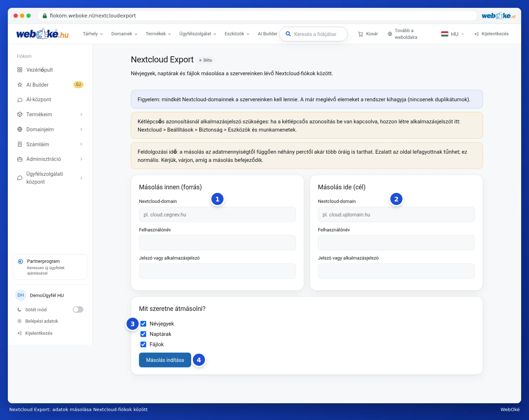Uncheck the Naptárak checkbox
This screenshot has width=529, height=420.
click(143, 334)
